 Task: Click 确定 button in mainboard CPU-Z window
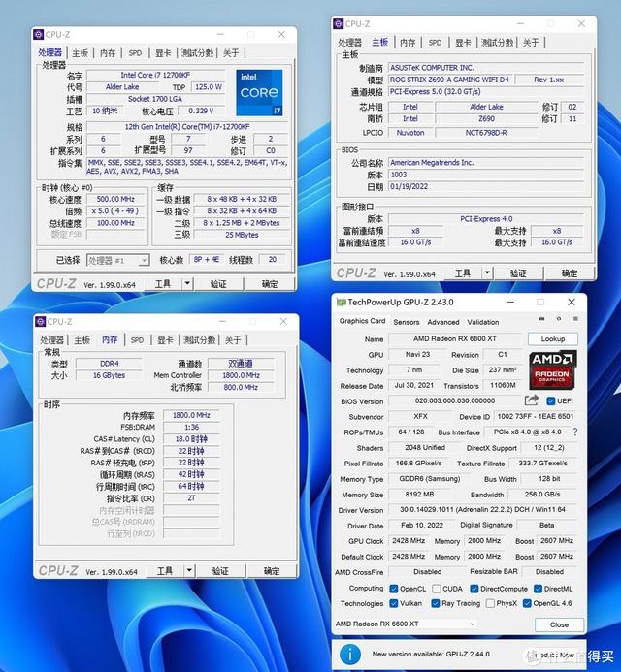click(x=570, y=273)
